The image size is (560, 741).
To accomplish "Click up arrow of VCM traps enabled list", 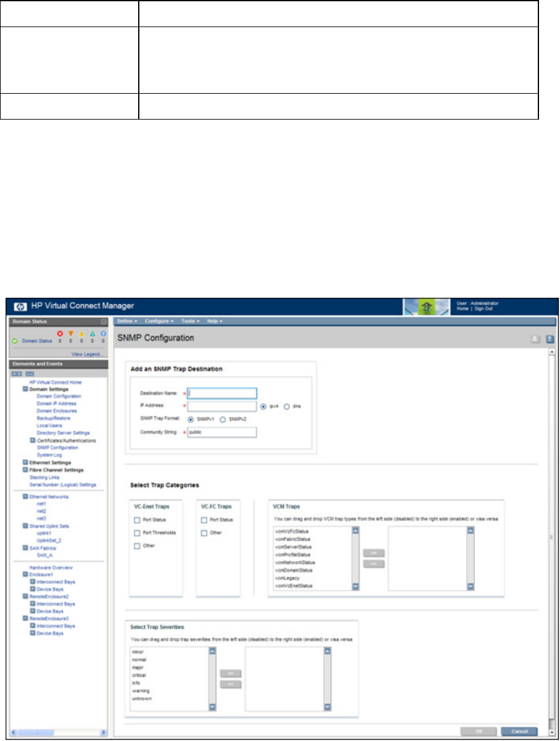I will 471,530.
